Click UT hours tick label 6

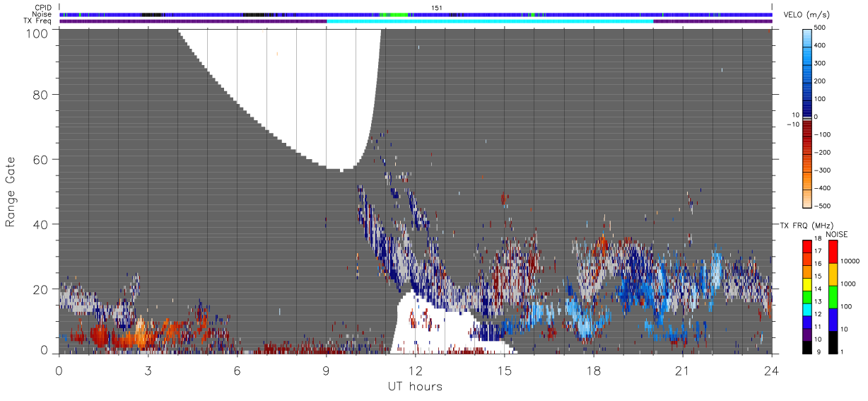click(x=237, y=371)
